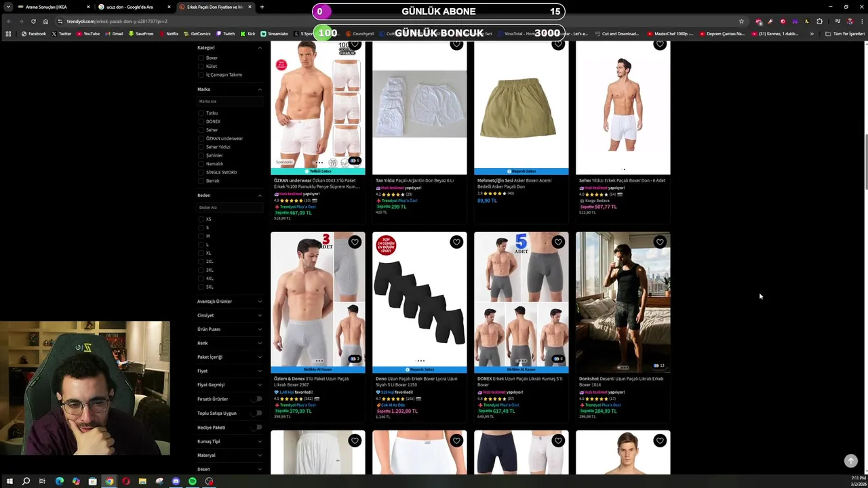Select size XL in Beden filter
This screenshot has height=488, width=868.
coord(201,253)
